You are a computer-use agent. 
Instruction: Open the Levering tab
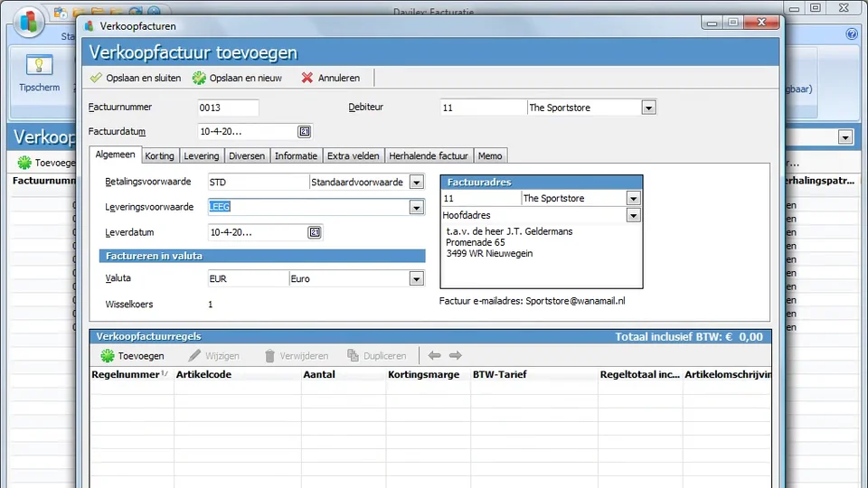tap(202, 156)
